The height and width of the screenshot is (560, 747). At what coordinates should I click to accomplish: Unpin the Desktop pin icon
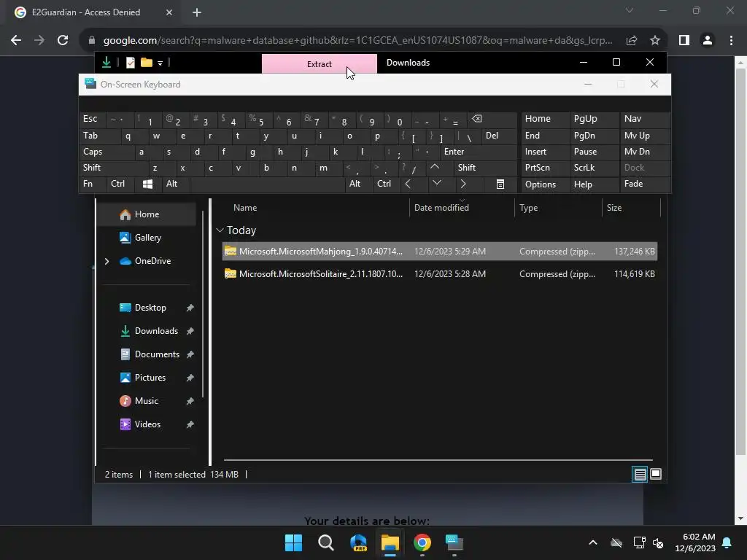[x=190, y=308]
